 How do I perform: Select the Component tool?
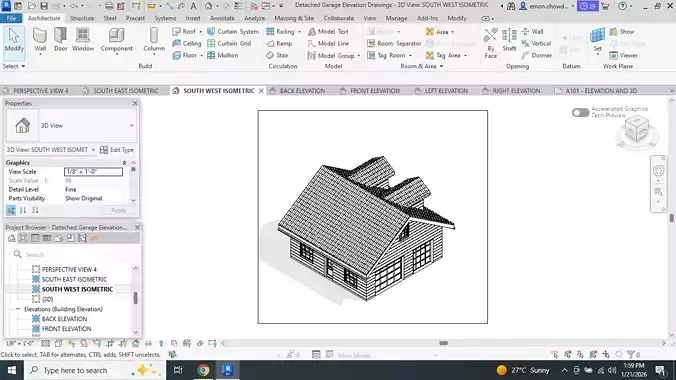point(116,40)
